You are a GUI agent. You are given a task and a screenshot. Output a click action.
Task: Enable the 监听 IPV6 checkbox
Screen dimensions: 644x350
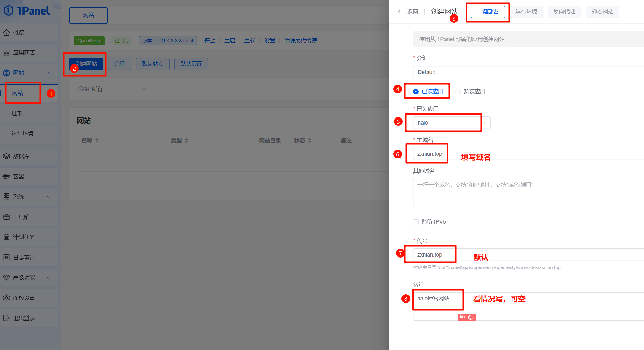point(416,222)
